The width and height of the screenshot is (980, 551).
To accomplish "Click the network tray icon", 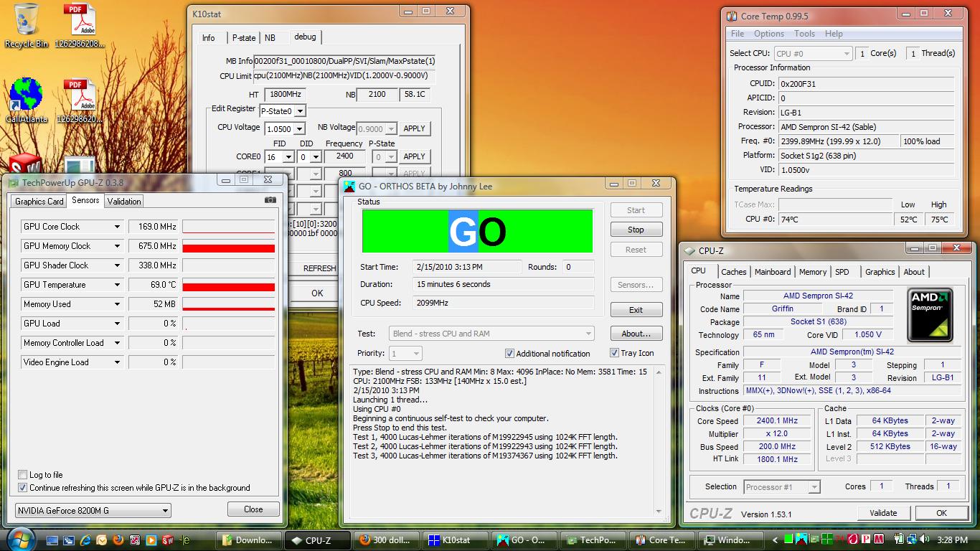I will click(911, 540).
